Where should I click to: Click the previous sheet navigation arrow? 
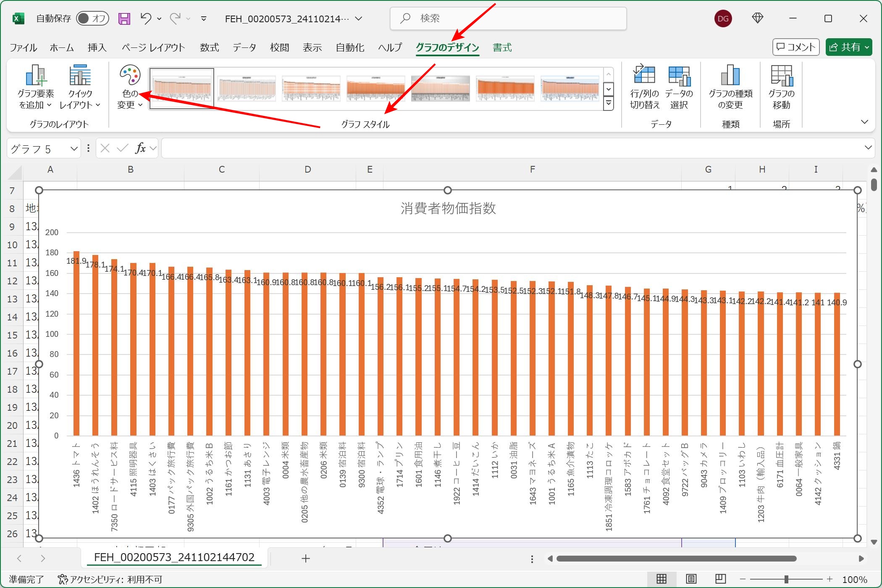pos(19,558)
